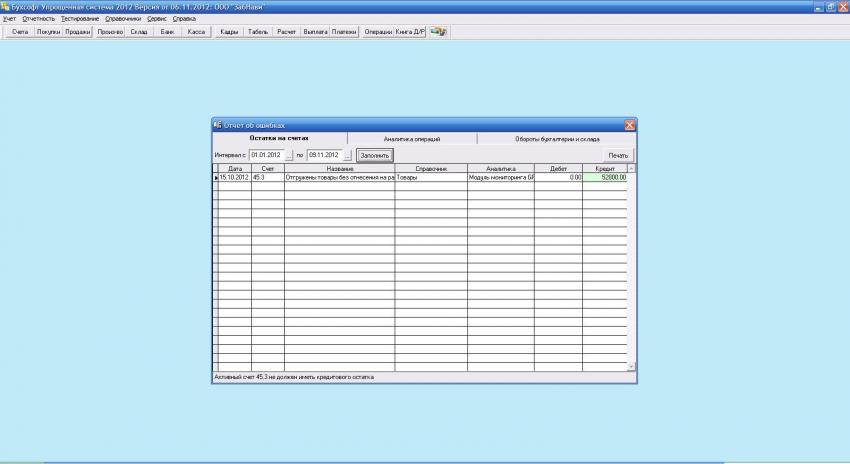This screenshot has width=850, height=464.
Task: Click the table's vertical scrollbar up arrow
Action: coord(631,169)
